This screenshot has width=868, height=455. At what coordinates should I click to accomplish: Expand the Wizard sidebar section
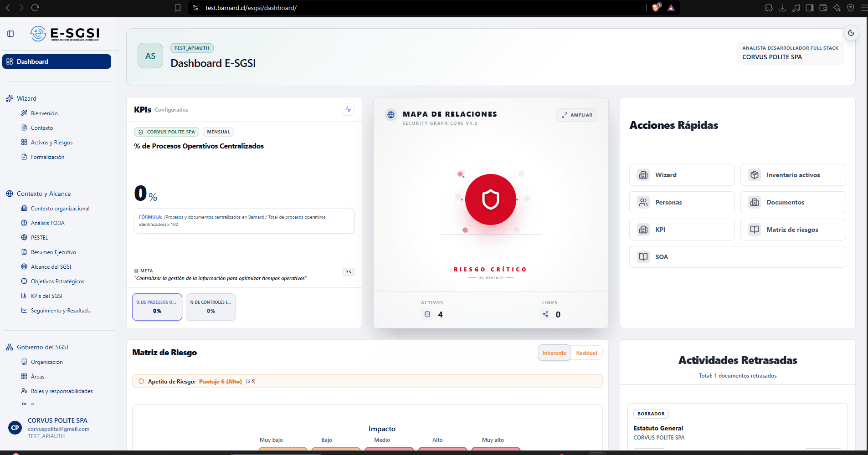point(27,98)
